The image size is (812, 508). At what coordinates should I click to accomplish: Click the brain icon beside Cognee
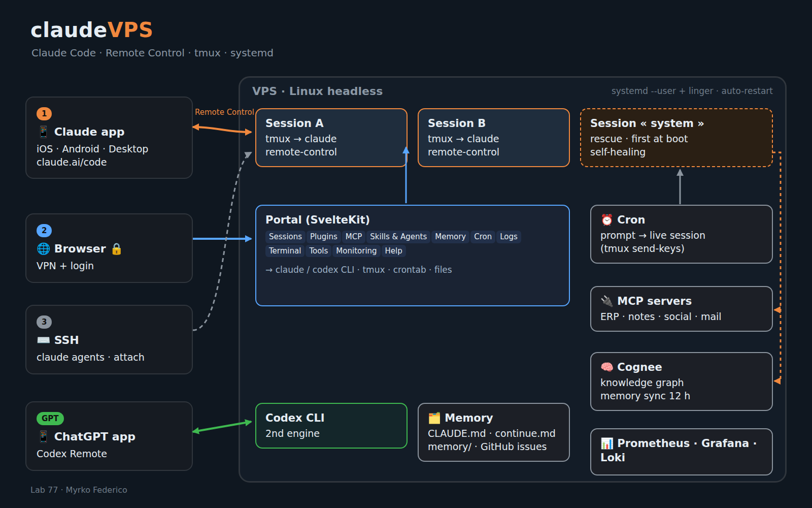[607, 367]
